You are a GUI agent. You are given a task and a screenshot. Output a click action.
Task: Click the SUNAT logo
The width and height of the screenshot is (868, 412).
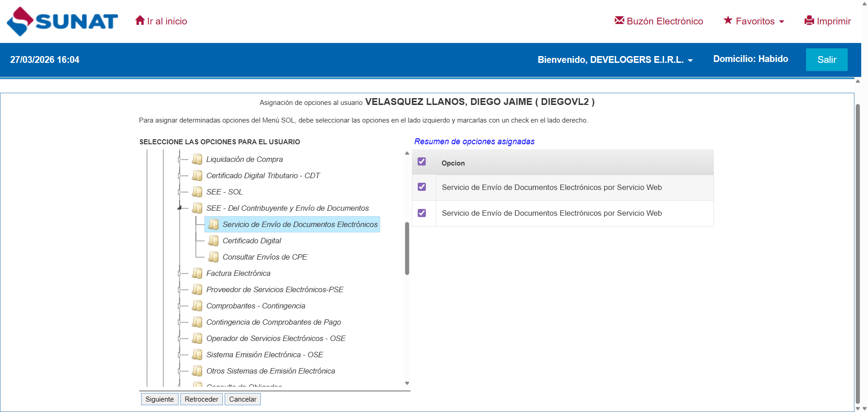tap(62, 21)
